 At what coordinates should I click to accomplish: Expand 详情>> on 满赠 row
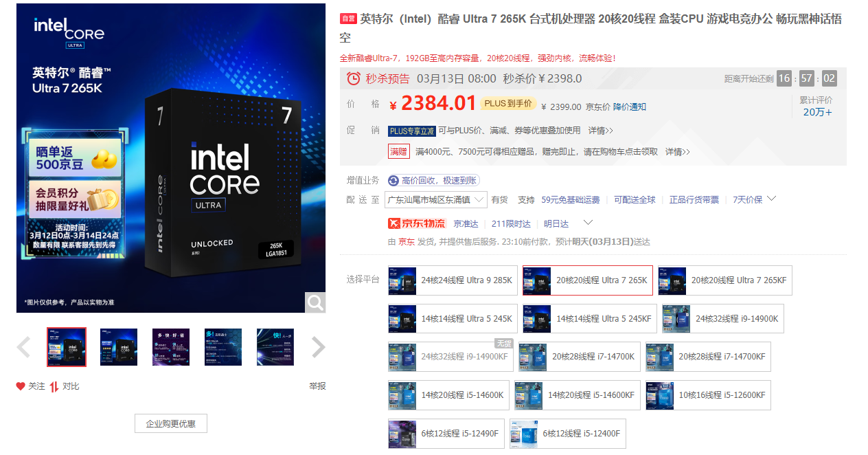pyautogui.click(x=678, y=152)
